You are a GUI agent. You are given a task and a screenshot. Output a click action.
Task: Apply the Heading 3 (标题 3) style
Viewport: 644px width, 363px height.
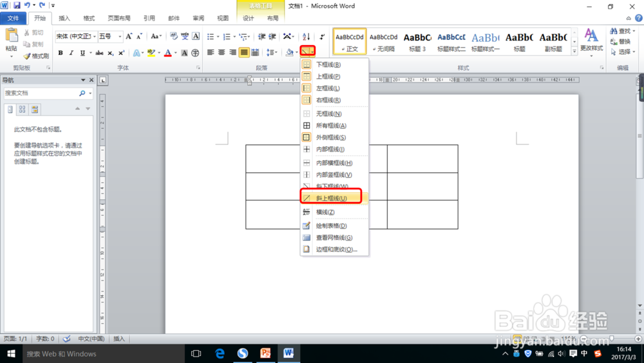pyautogui.click(x=417, y=41)
